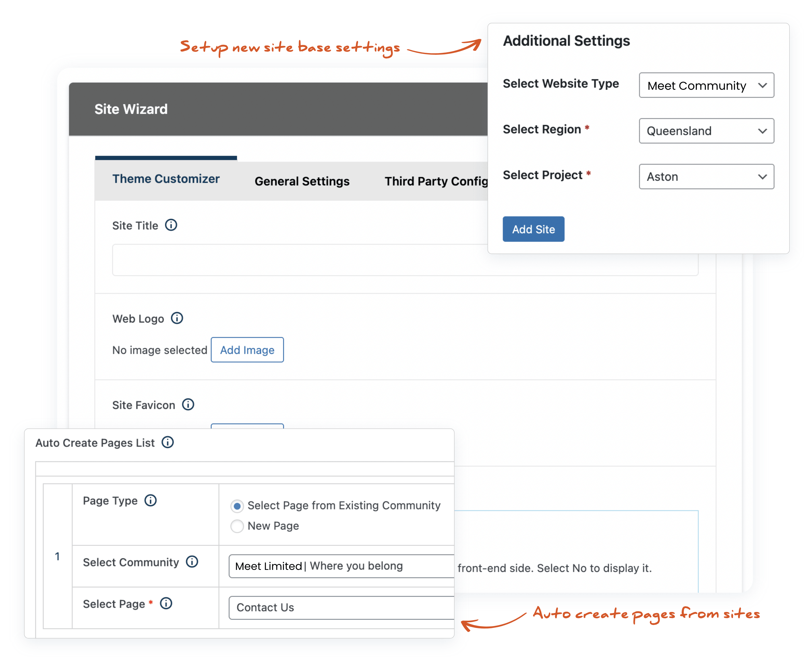The height and width of the screenshot is (665, 812).
Task: Open the Third Party Config tab
Action: (x=436, y=181)
